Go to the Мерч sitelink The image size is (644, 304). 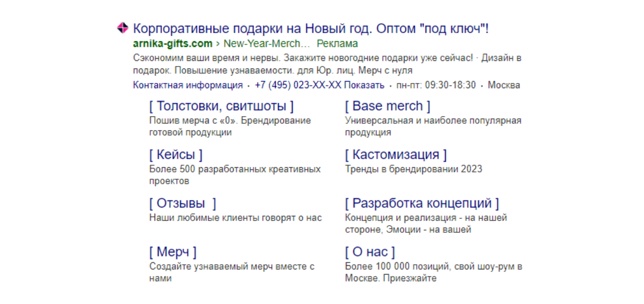click(x=173, y=253)
